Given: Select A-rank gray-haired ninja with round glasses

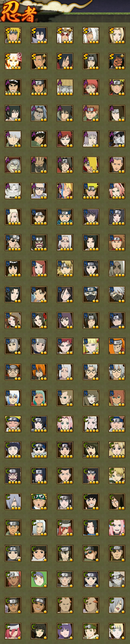Looking at the screenshot, I should click(13, 165).
